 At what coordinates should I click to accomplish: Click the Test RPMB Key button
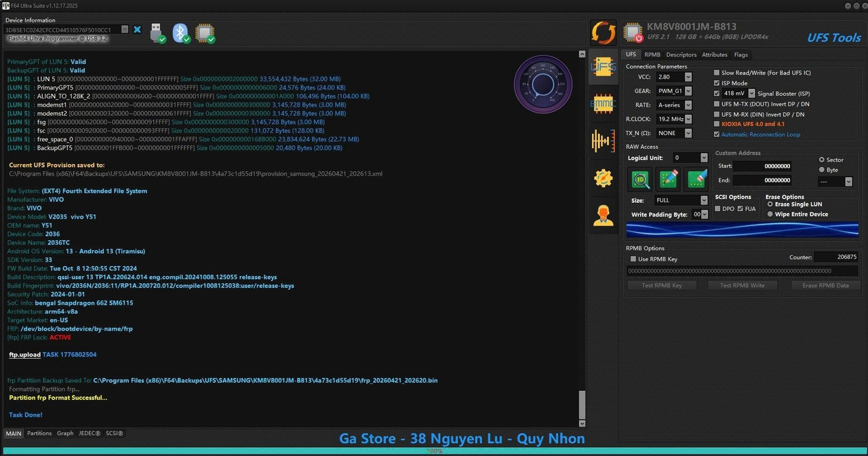coord(662,285)
